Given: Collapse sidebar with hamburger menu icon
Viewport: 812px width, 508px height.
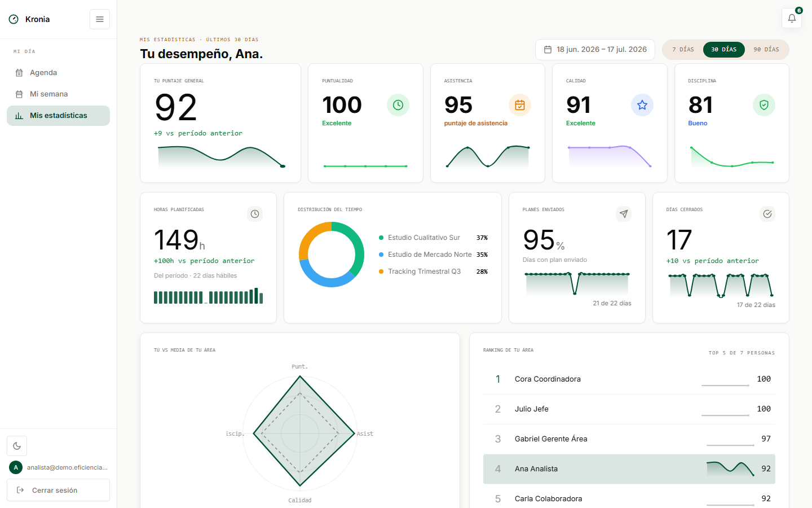Looking at the screenshot, I should 100,19.
